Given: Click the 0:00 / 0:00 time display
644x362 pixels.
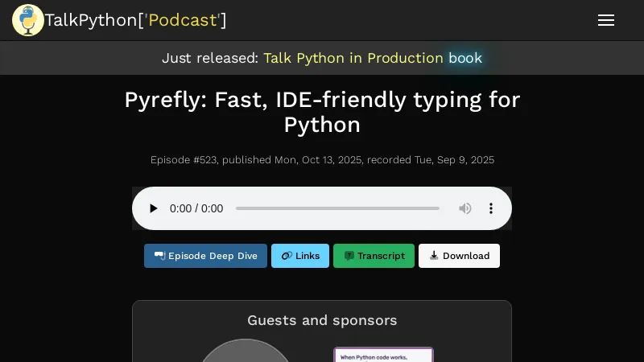Looking at the screenshot, I should pos(196,208).
